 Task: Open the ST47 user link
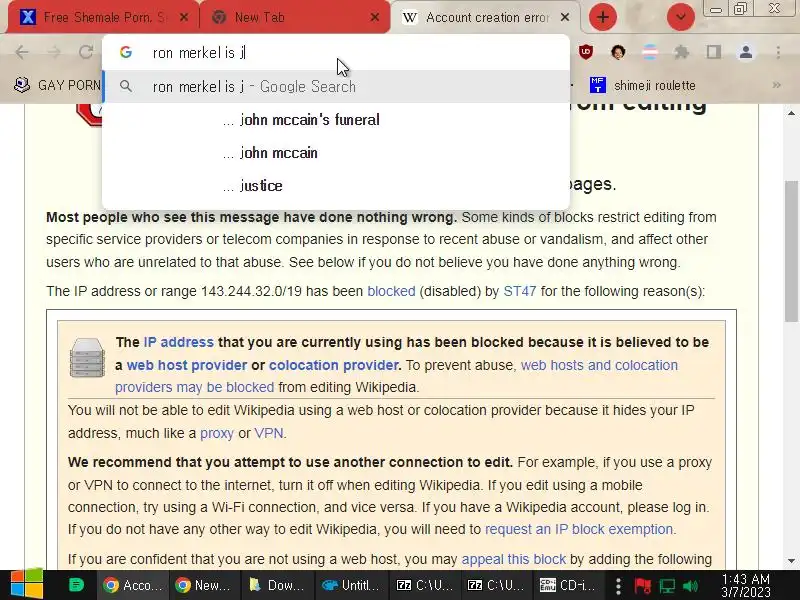pos(519,291)
